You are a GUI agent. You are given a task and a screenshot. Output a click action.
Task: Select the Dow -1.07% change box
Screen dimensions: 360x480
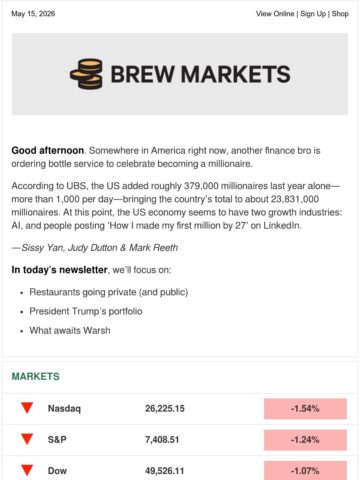305,471
